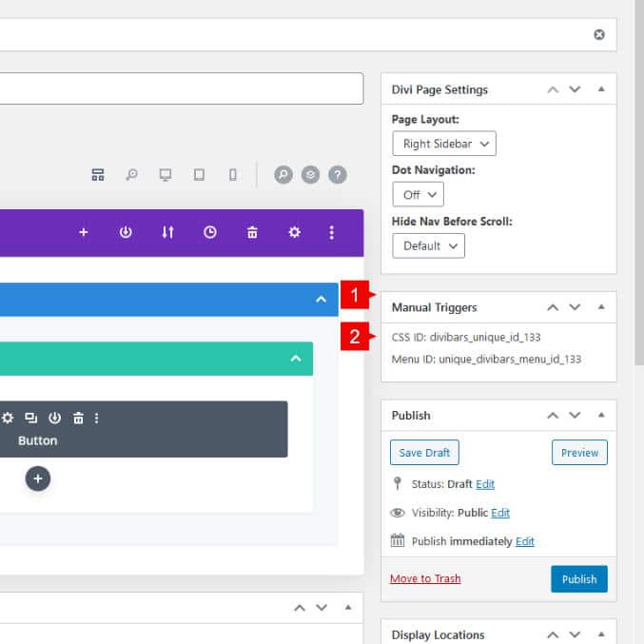Screen dimensions: 644x644
Task: Switch to phone preview icon
Action: point(233,175)
